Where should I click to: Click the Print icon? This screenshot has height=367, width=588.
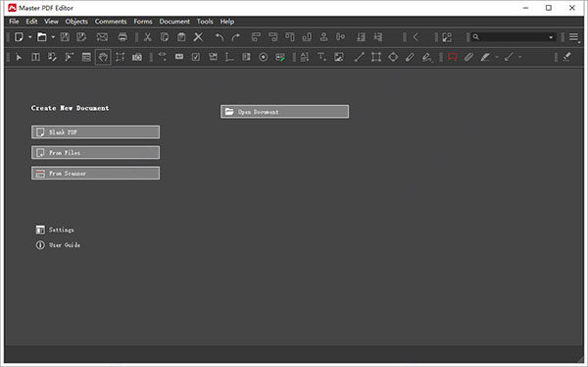pyautogui.click(x=122, y=37)
